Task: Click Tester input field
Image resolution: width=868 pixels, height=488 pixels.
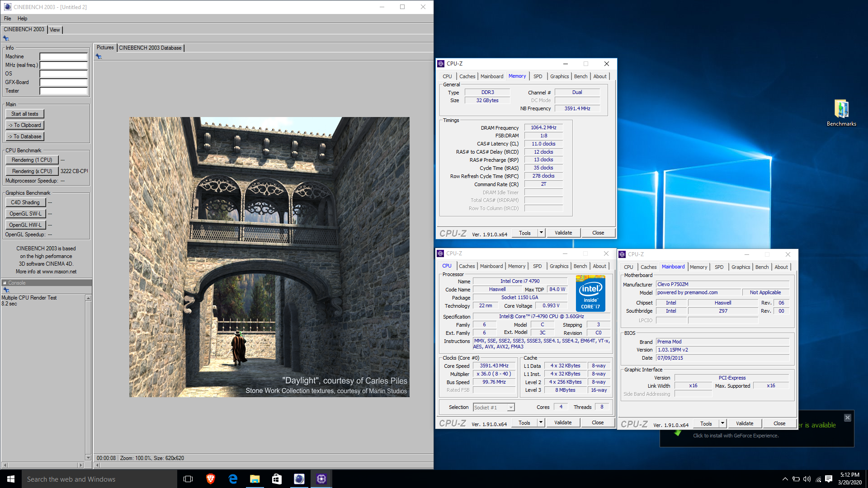Action: (63, 91)
